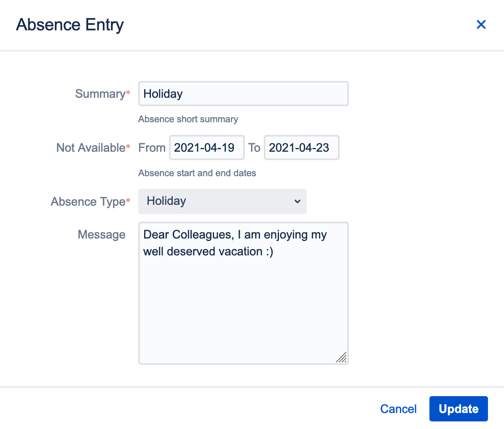Click the Message textarea resize handle

click(x=342, y=357)
